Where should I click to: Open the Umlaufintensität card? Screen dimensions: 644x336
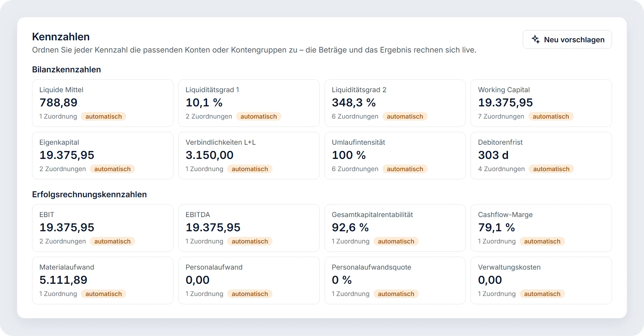coord(395,156)
